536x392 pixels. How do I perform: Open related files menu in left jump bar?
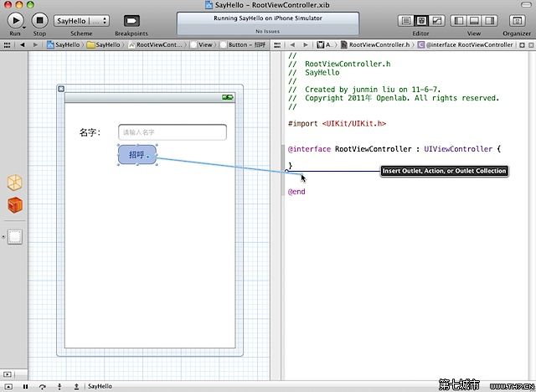(x=7, y=44)
